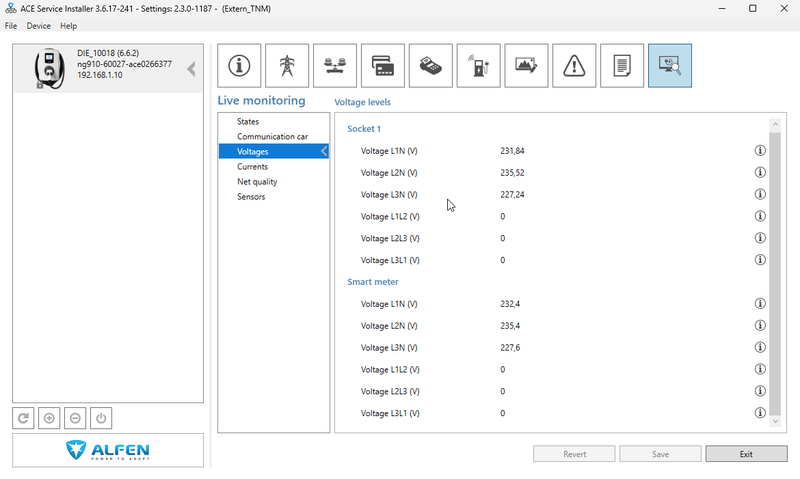Click the scrollbar down arrow
Screen dimensions: 800x479
coord(775,421)
